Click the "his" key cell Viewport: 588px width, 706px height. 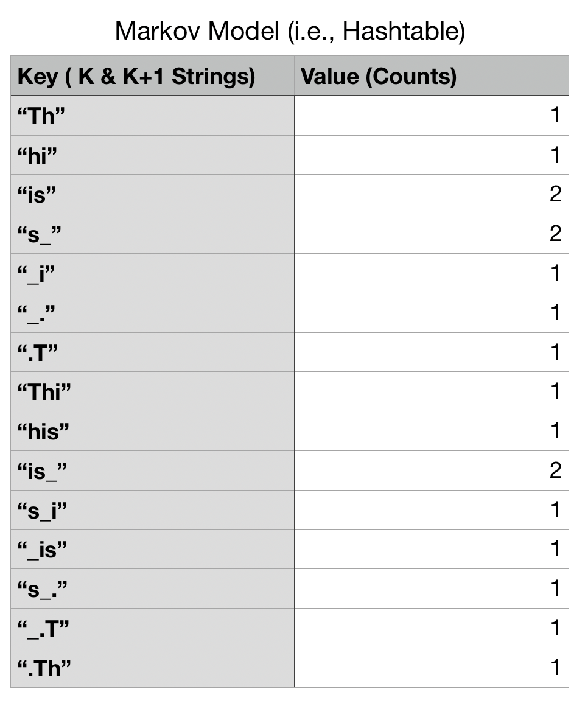[x=43, y=431]
